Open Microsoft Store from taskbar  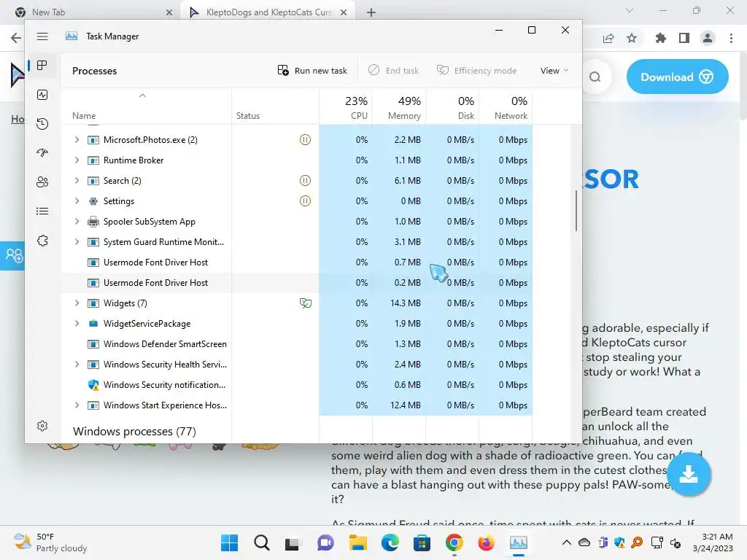(422, 542)
